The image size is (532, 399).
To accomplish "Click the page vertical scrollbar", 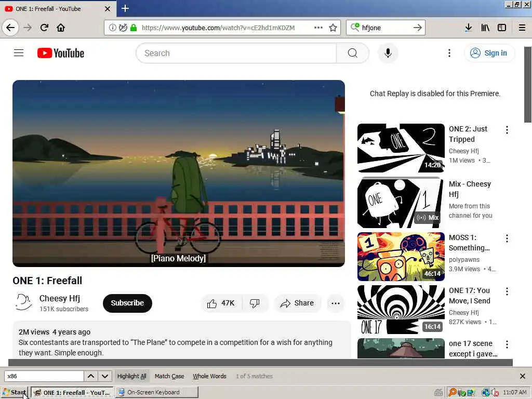I will [528, 84].
